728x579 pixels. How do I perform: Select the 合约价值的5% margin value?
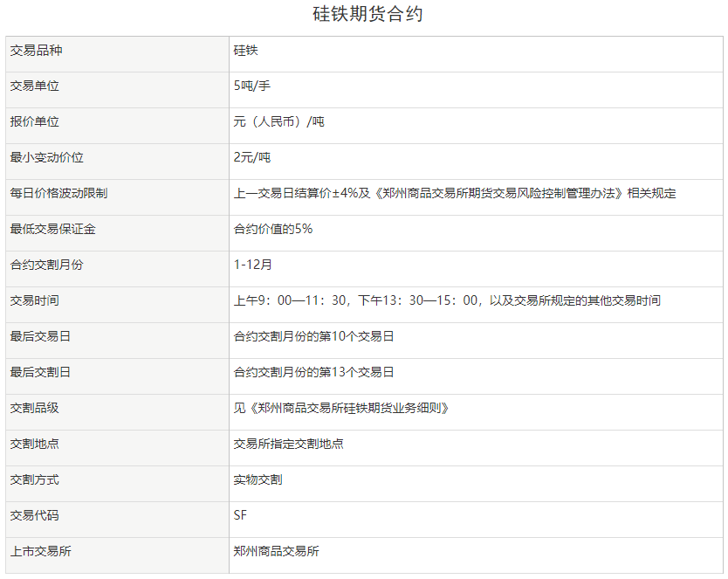click(272, 230)
